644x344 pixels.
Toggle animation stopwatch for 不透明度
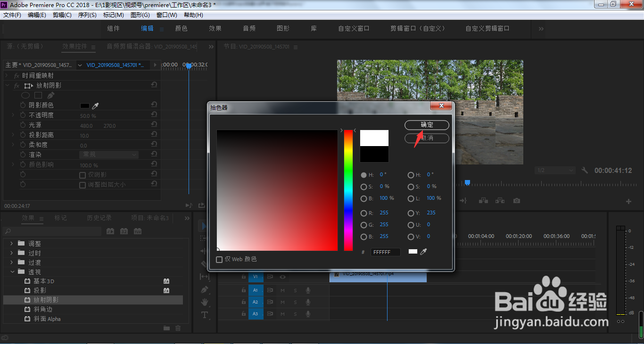pyautogui.click(x=23, y=115)
